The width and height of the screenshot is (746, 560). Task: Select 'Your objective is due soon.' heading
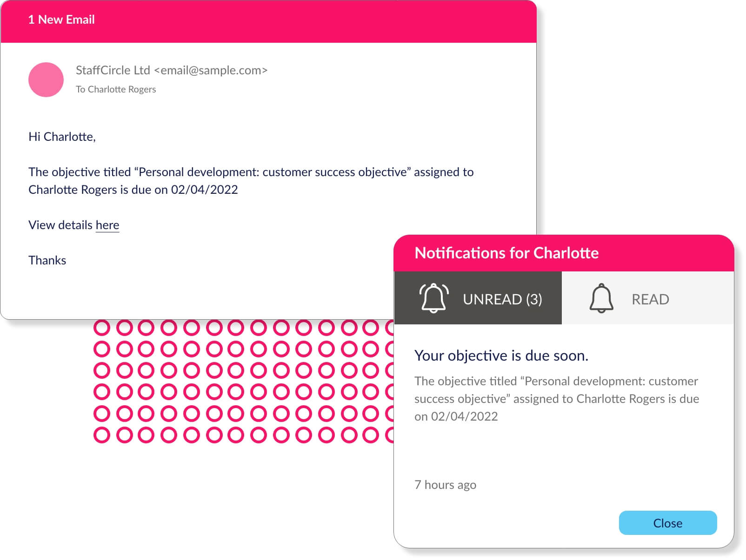[501, 356]
